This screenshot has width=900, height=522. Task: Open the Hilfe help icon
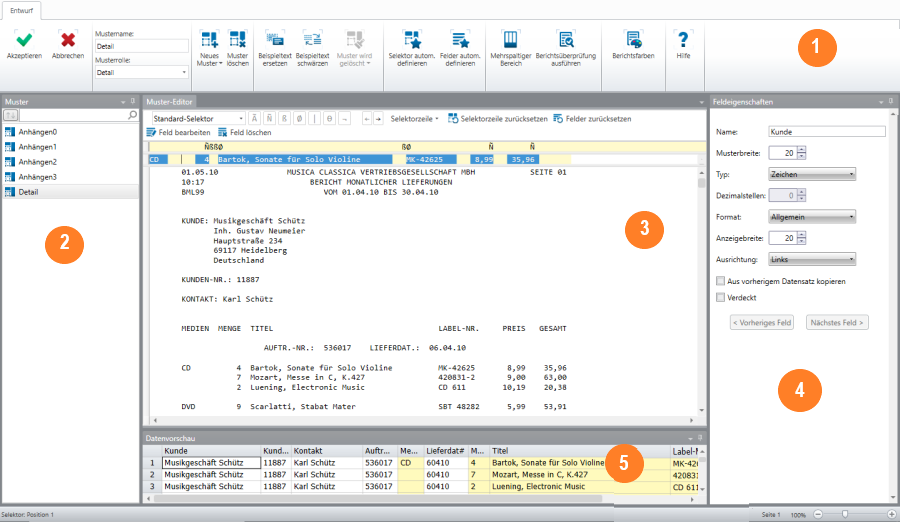click(683, 40)
